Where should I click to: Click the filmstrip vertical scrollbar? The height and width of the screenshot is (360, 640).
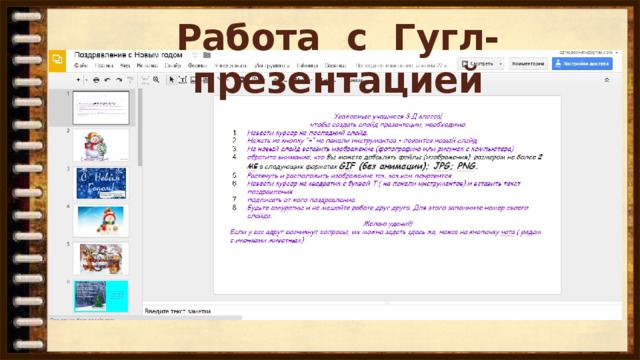(140, 127)
